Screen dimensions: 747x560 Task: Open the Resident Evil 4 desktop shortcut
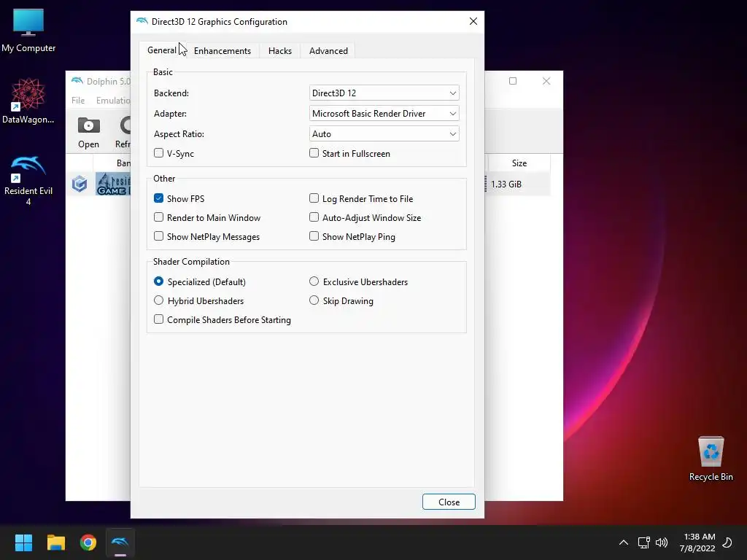point(28,181)
